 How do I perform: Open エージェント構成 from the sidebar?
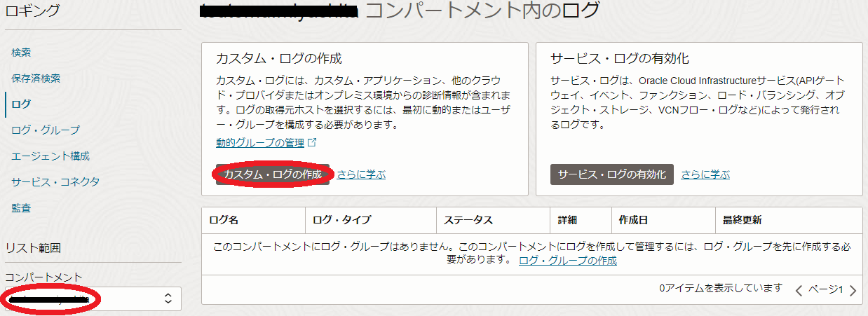pyautogui.click(x=50, y=156)
